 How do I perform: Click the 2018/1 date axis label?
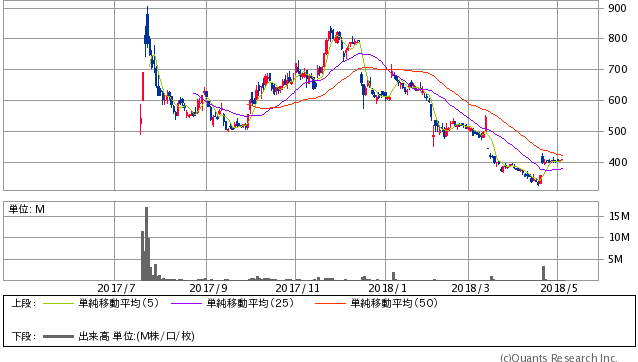point(387,288)
